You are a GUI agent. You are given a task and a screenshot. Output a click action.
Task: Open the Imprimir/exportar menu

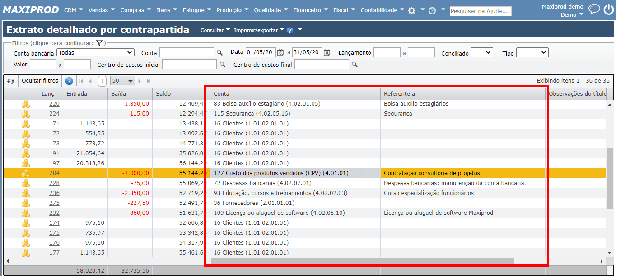[x=259, y=30]
